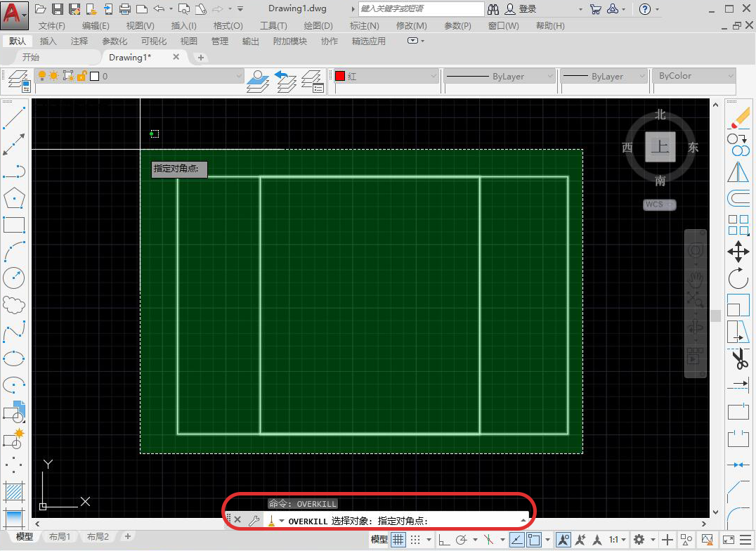Viewport: 756px width, 551px height.
Task: Select the Revision Cloud tool
Action: 14,304
